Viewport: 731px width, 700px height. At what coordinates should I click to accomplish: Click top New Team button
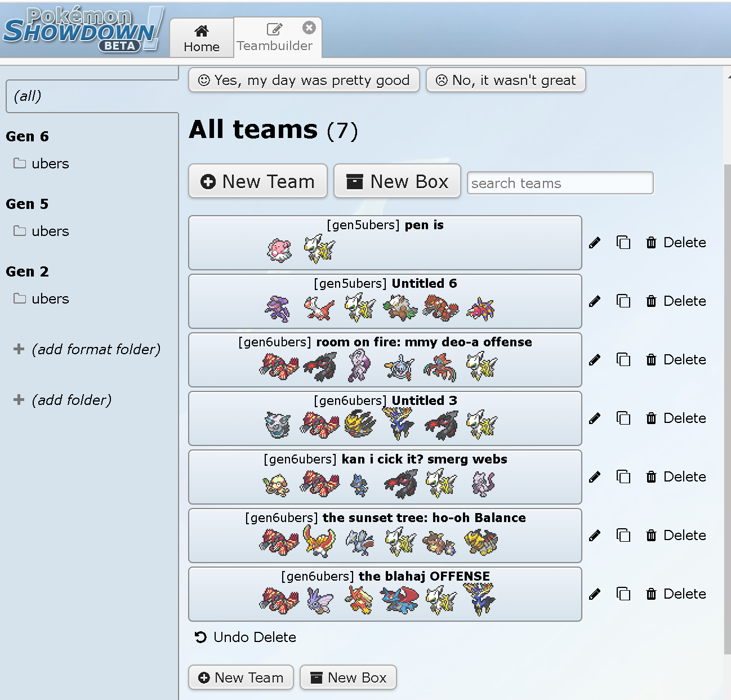(x=258, y=181)
